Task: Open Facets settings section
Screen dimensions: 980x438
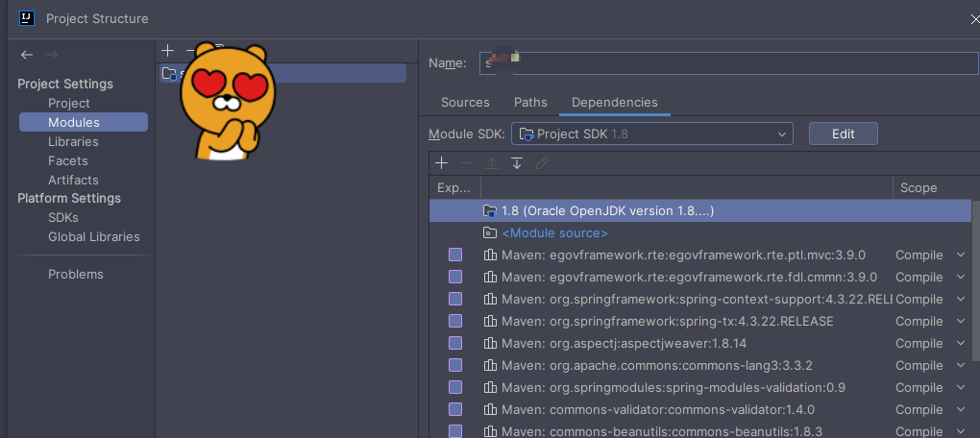Action: [x=67, y=160]
